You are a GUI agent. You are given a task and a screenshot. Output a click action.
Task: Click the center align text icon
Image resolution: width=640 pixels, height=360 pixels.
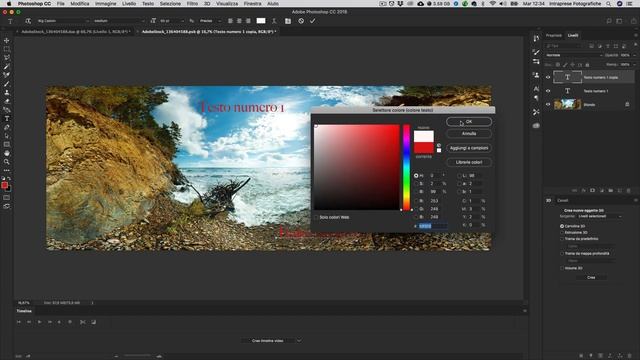(239, 21)
